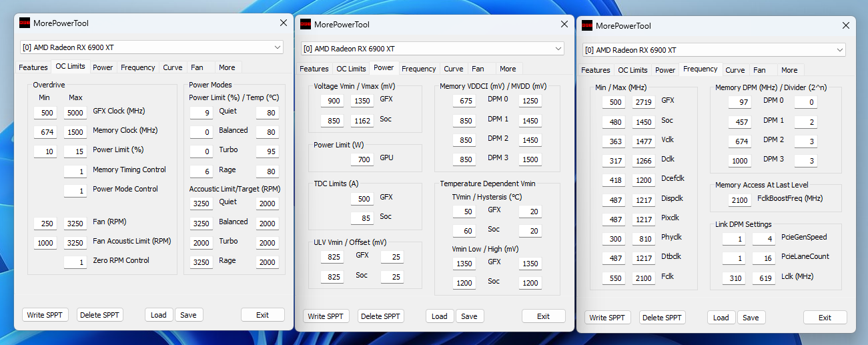The width and height of the screenshot is (868, 345).
Task: Click Power Limit (%) max field showing 15
Action: [75, 151]
